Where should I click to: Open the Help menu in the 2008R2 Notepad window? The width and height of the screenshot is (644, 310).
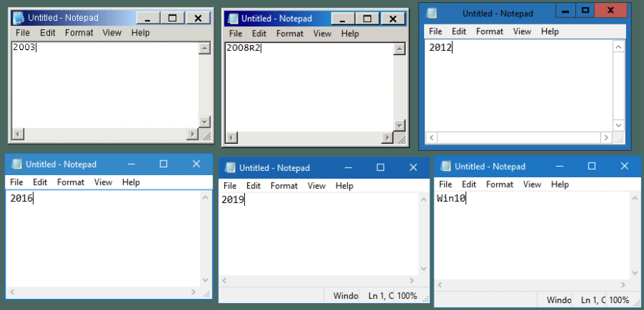(350, 33)
